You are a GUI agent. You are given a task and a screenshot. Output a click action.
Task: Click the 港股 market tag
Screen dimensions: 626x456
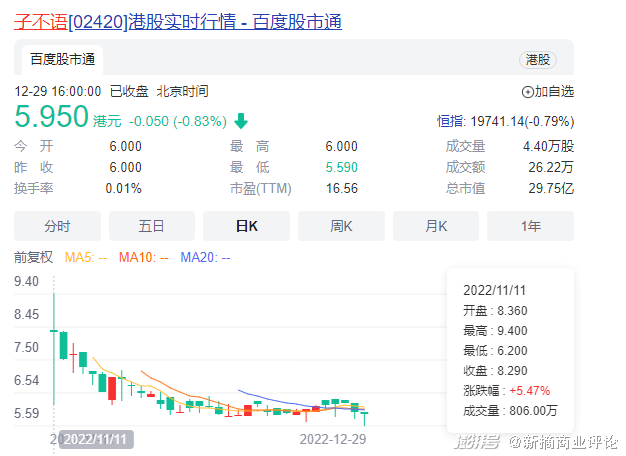click(x=537, y=60)
